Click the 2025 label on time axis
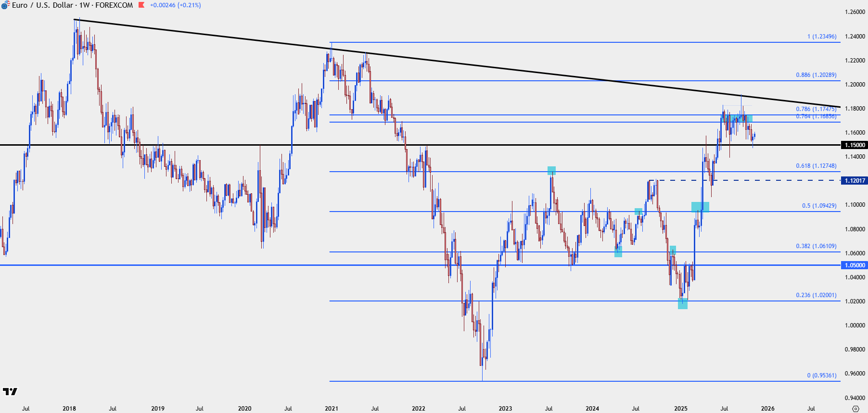 [680, 409]
